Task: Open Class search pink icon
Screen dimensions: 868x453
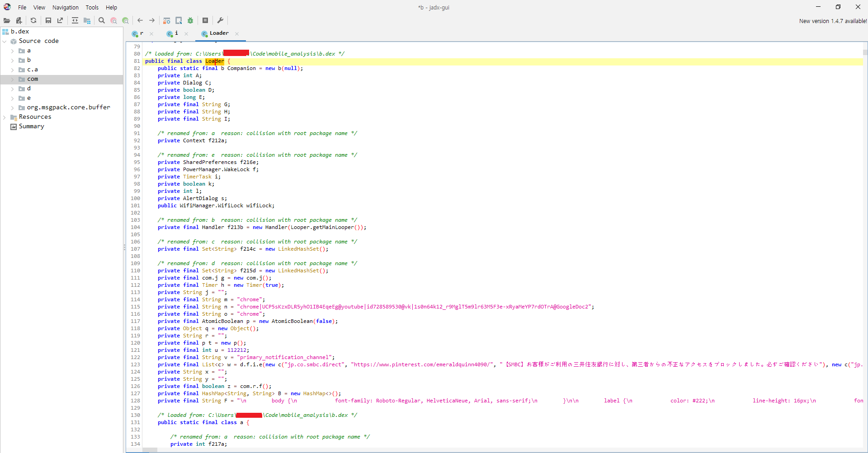Action: (113, 20)
